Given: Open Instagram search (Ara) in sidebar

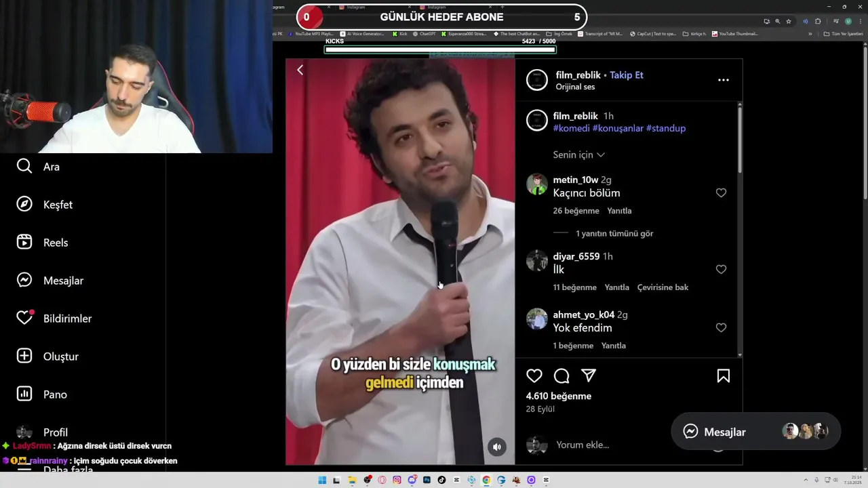Looking at the screenshot, I should coord(38,166).
